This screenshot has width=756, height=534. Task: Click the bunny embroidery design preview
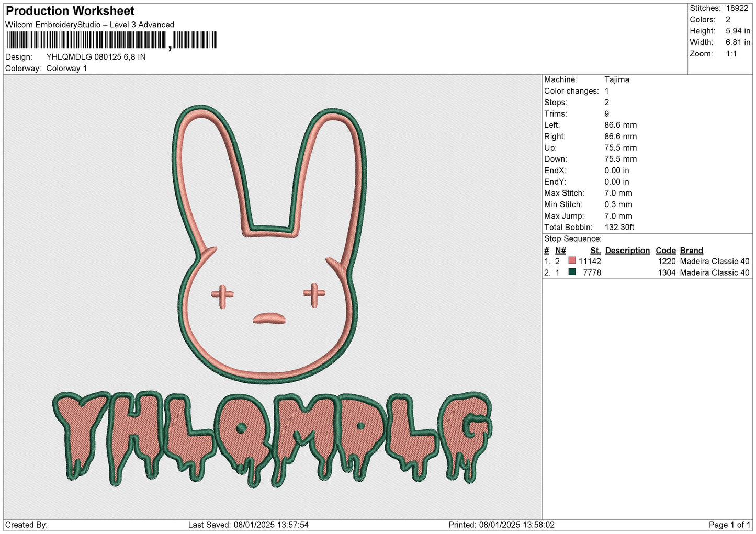[270, 244]
